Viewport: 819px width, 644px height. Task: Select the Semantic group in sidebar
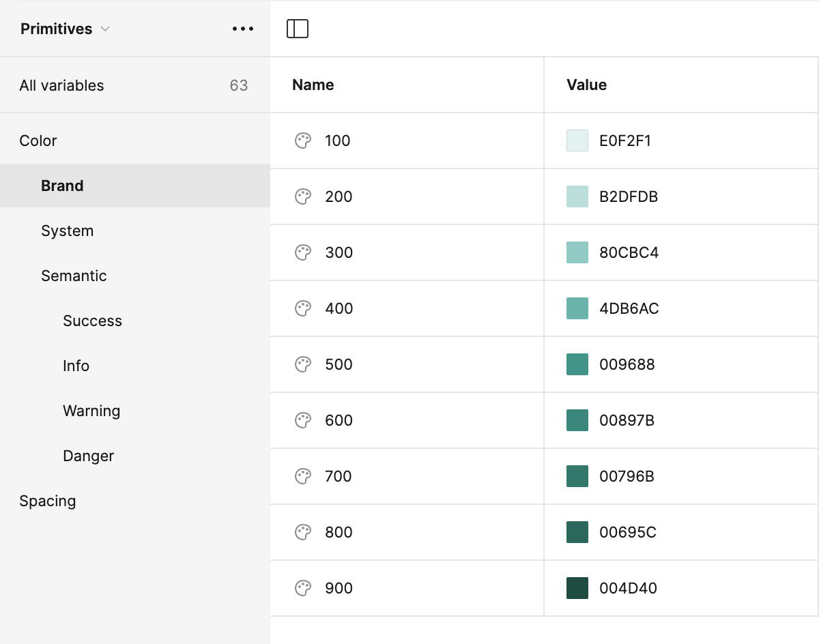(74, 276)
